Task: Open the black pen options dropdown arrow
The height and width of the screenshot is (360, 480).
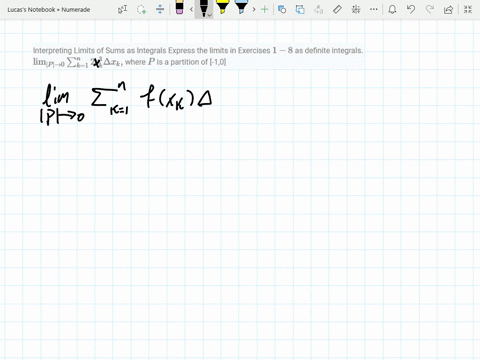Action: pyautogui.click(x=210, y=15)
